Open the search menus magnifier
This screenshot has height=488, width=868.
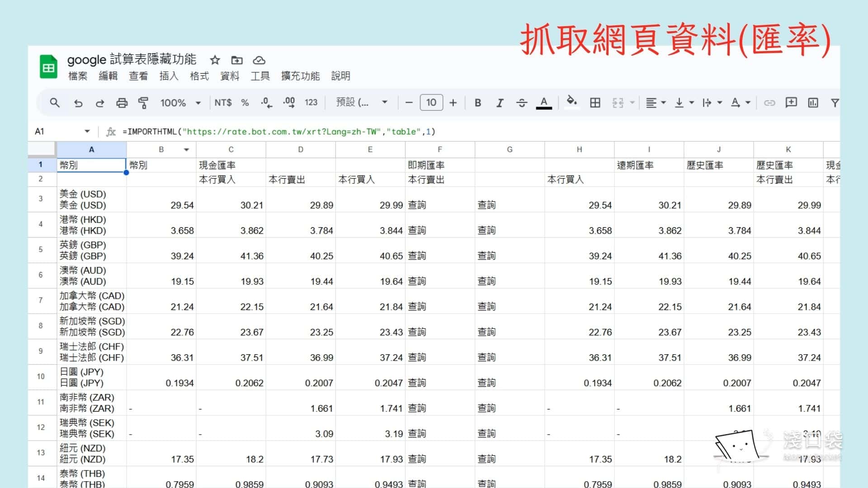[55, 103]
